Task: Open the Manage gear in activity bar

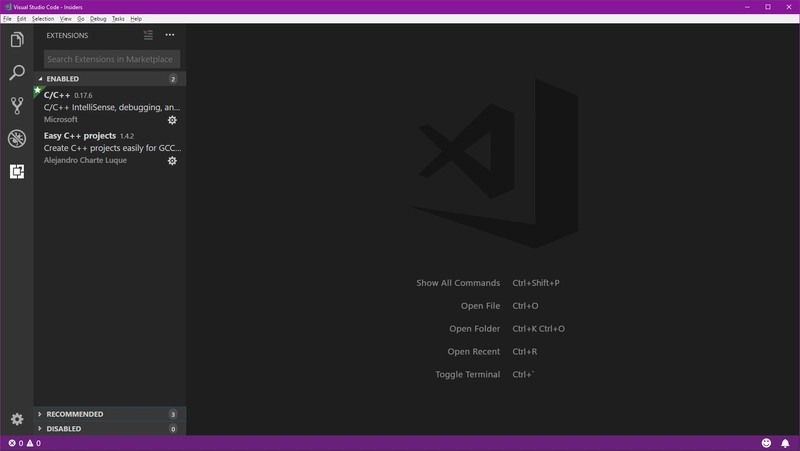Action: pos(16,420)
